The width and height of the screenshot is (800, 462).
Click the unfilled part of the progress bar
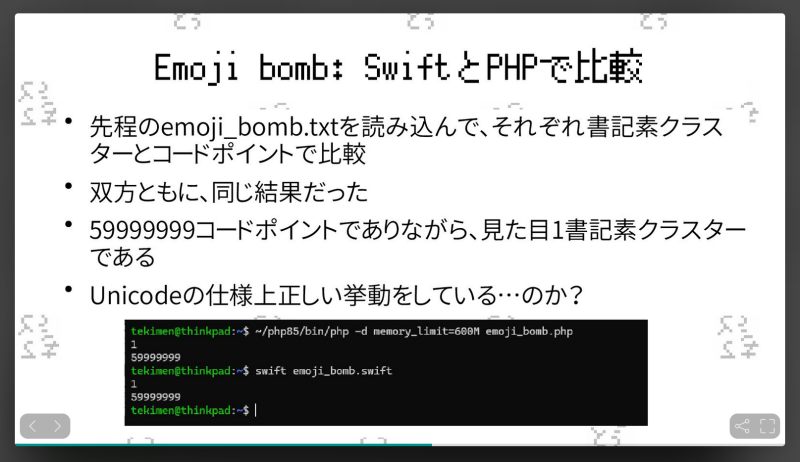click(600, 444)
